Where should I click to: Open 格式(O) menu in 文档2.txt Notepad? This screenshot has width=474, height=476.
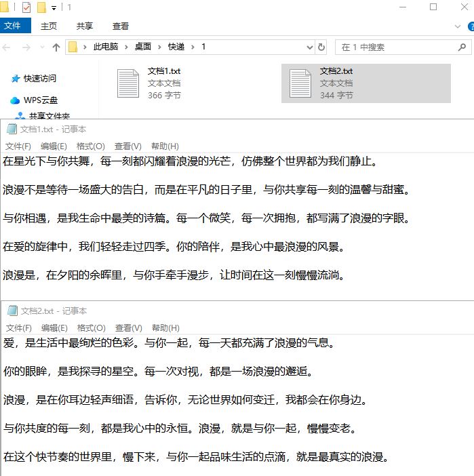pyautogui.click(x=91, y=328)
